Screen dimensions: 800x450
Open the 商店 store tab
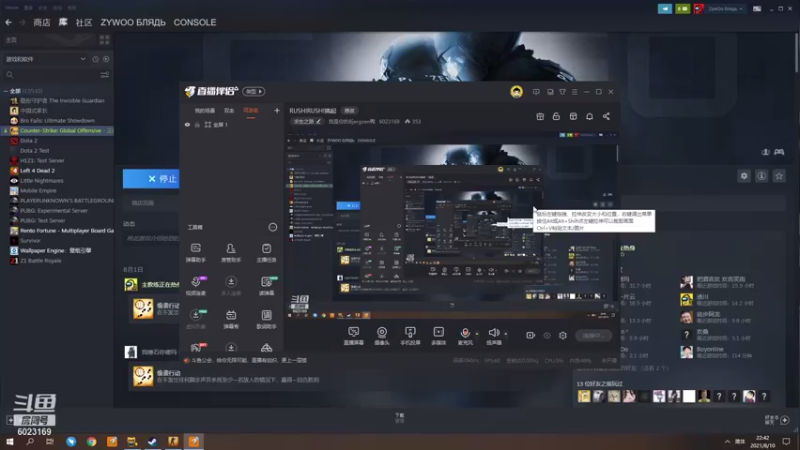point(42,22)
